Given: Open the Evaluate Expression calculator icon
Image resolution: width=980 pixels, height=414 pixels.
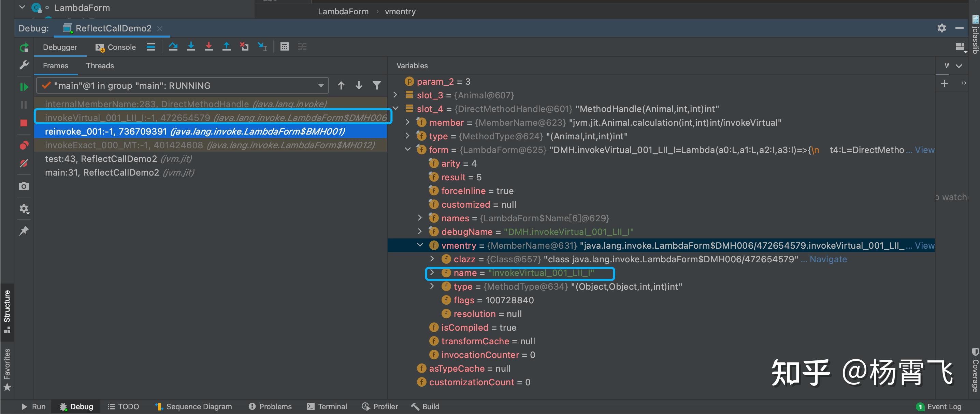Looking at the screenshot, I should 284,47.
